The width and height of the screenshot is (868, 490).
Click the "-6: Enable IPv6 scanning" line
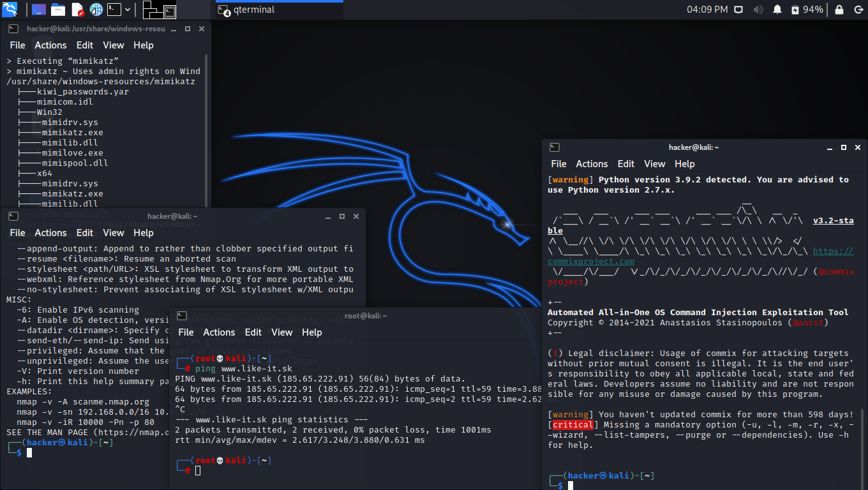(x=78, y=310)
